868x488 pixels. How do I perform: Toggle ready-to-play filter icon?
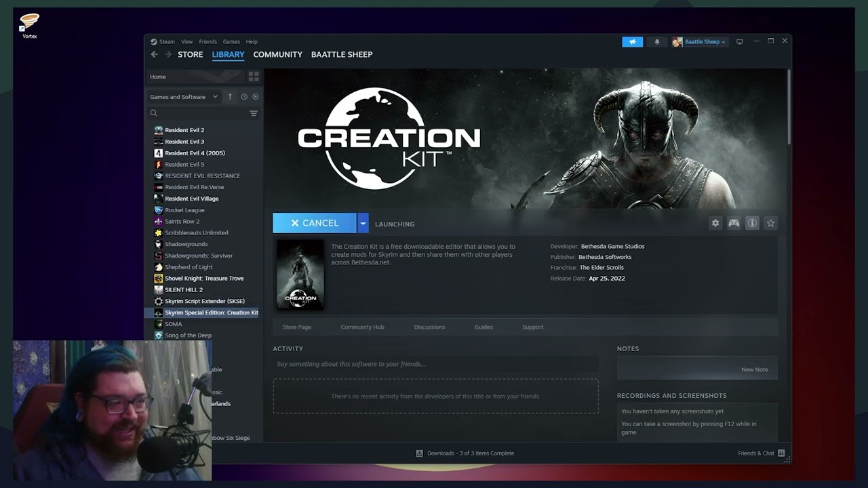click(255, 97)
